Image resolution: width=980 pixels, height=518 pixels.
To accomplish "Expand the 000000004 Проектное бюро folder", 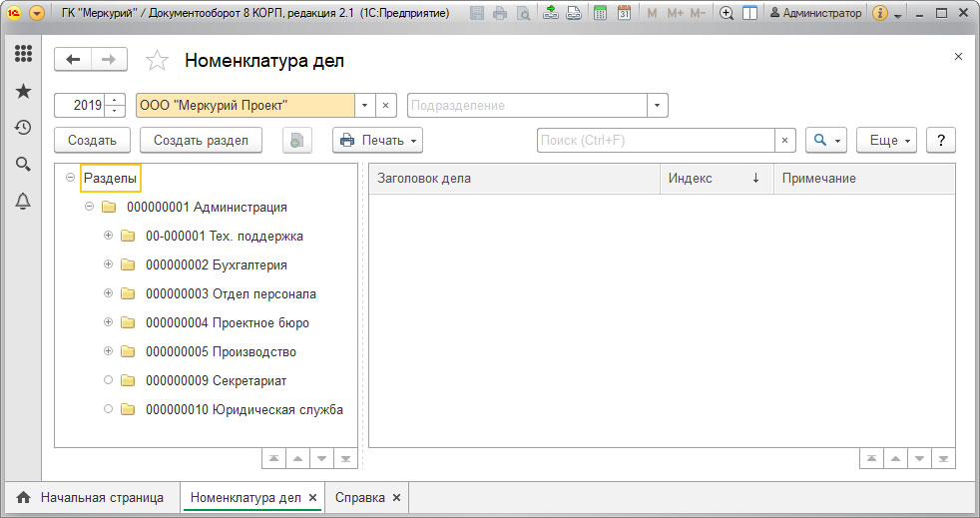I will click(108, 322).
